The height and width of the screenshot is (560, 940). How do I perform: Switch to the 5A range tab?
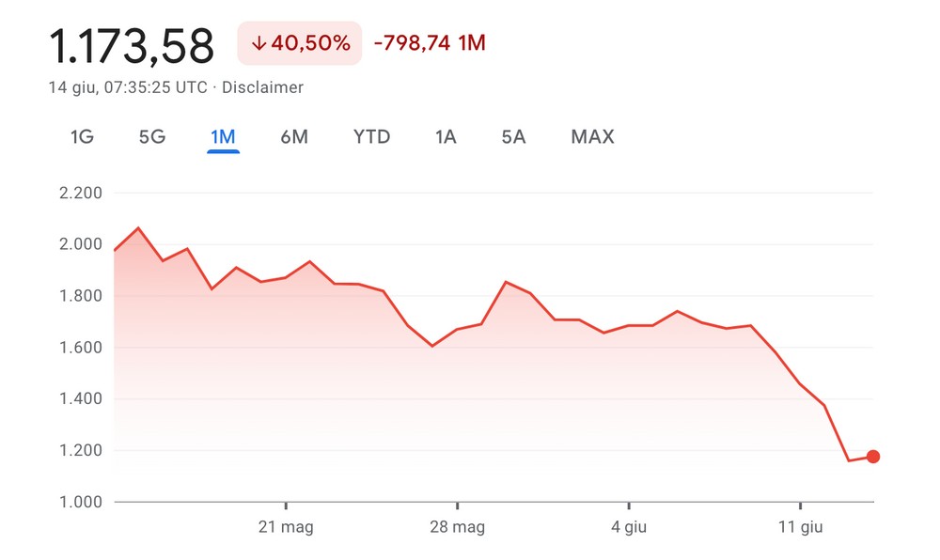click(x=513, y=137)
